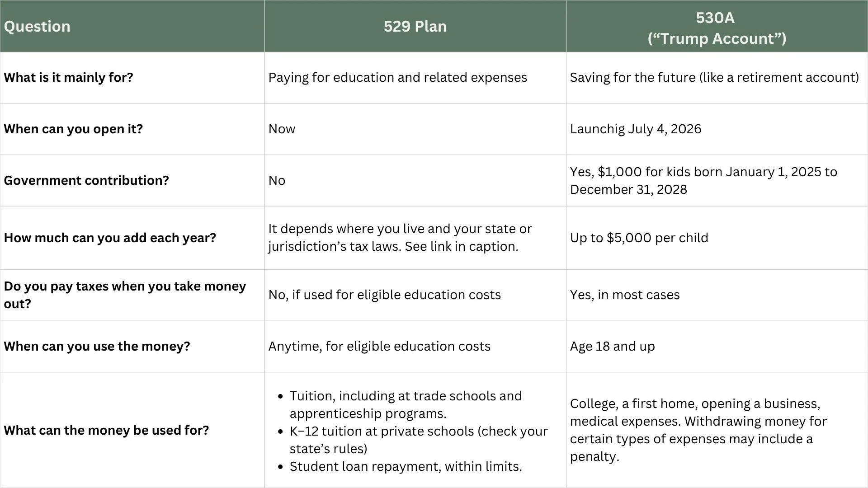The height and width of the screenshot is (488, 868).
Task: Select 'Up to $5,000 per child' cell
Action: click(717, 238)
